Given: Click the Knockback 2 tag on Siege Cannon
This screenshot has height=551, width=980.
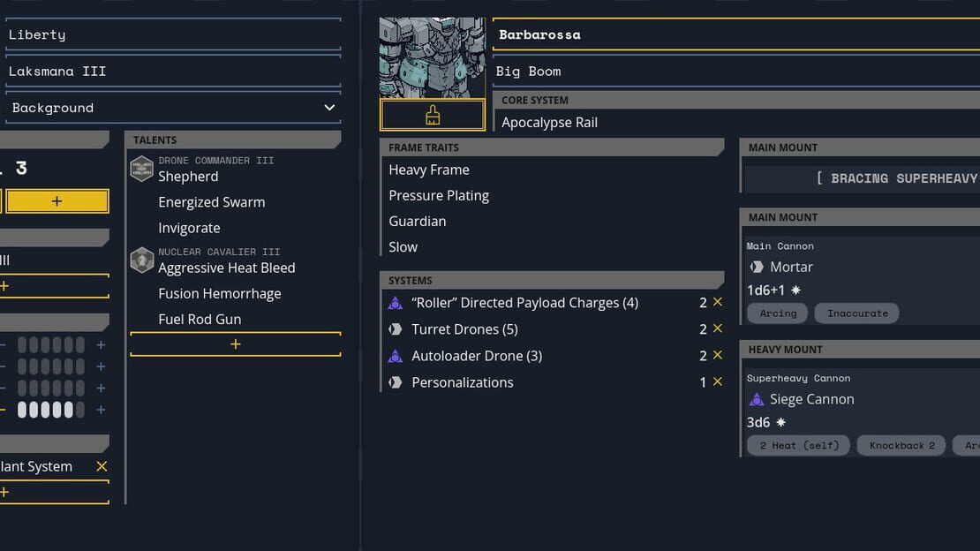Looking at the screenshot, I should click(901, 445).
